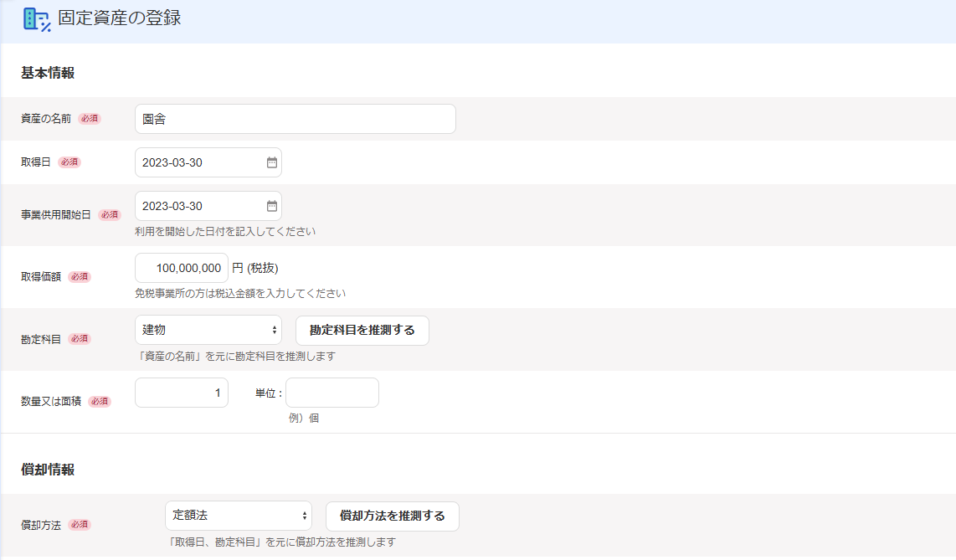Click the 取得日 date field
This screenshot has width=956, height=560.
click(208, 162)
